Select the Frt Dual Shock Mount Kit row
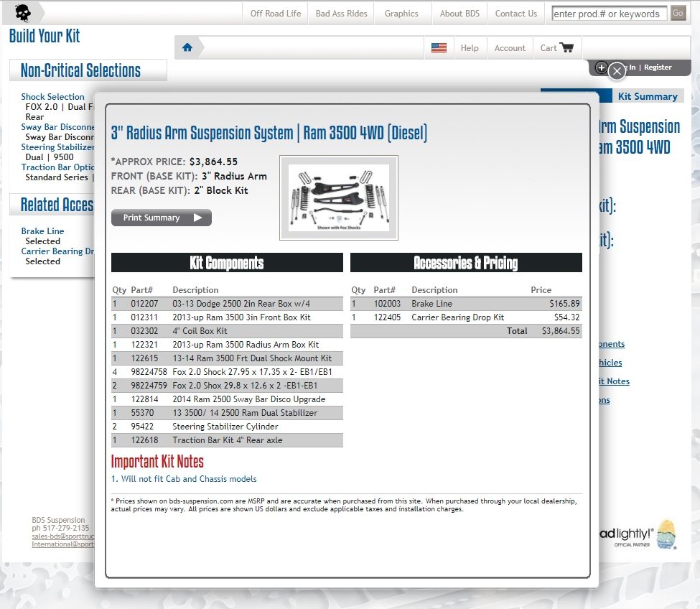The image size is (700, 609). tap(227, 358)
